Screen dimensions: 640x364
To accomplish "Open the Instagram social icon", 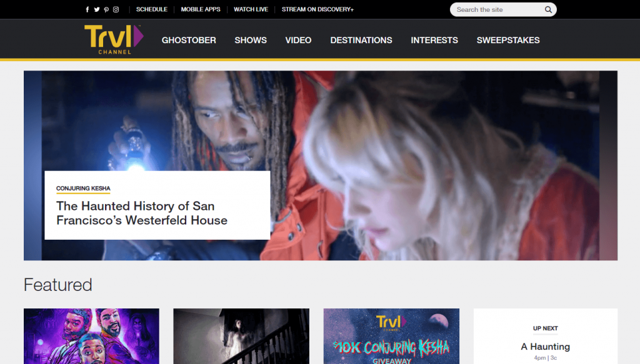I will click(116, 9).
